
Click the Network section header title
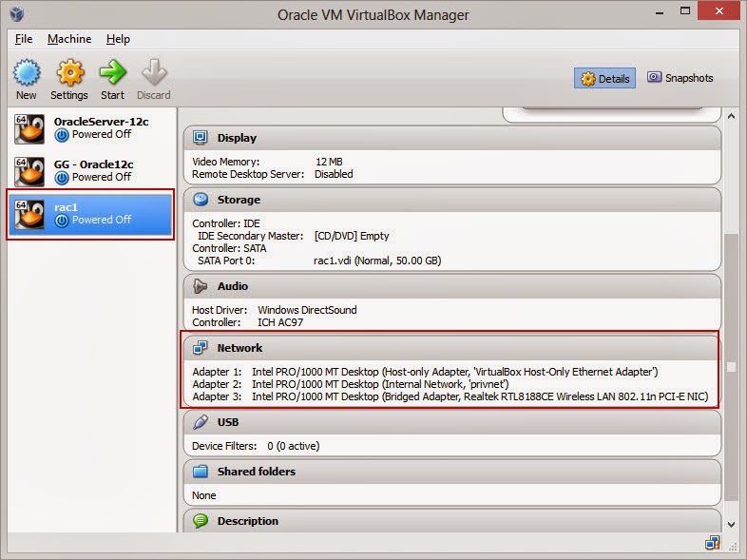(x=239, y=348)
